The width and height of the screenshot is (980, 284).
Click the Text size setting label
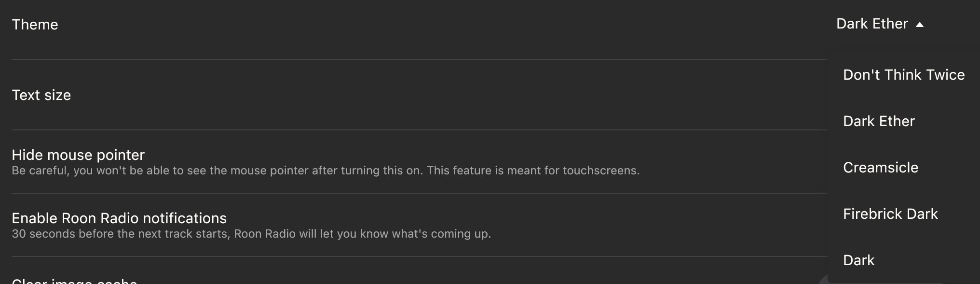41,95
